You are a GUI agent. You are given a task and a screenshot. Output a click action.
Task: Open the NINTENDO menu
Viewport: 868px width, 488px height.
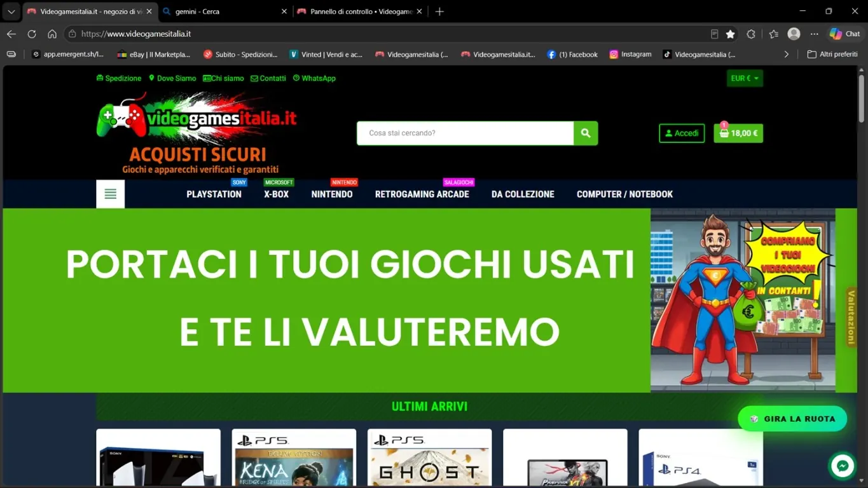click(332, 194)
